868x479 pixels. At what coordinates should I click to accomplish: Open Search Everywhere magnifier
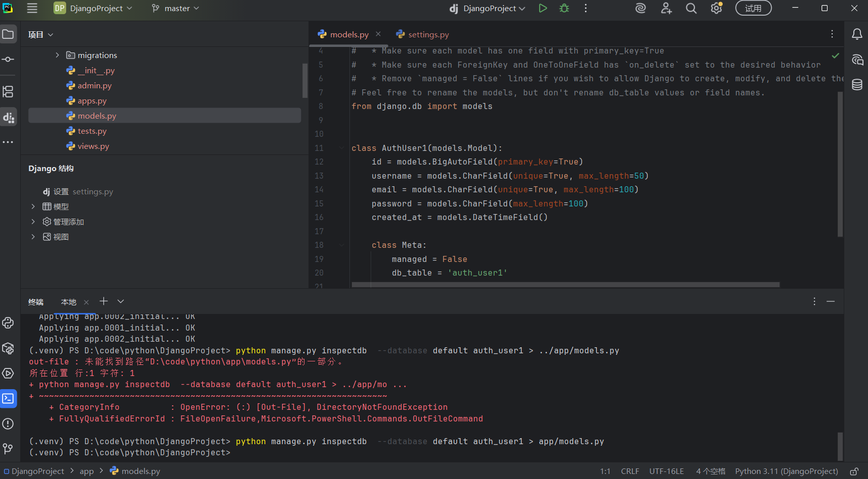pos(691,8)
